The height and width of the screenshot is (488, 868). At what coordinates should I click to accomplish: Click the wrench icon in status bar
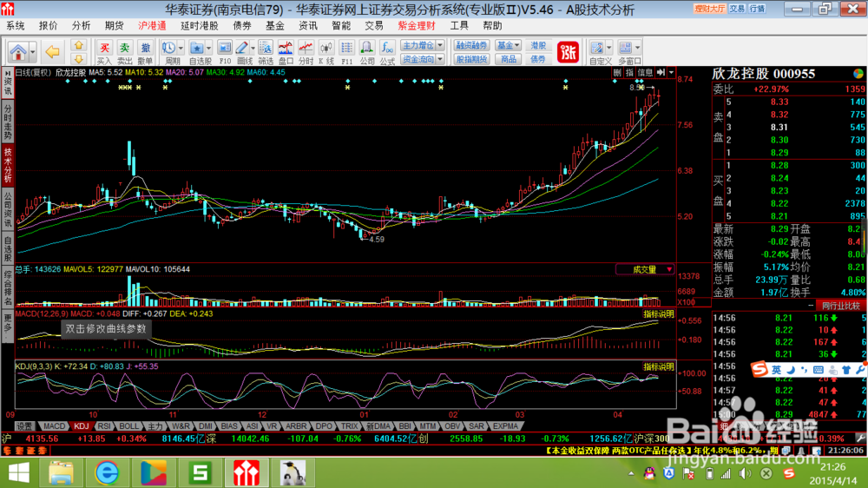(860, 439)
